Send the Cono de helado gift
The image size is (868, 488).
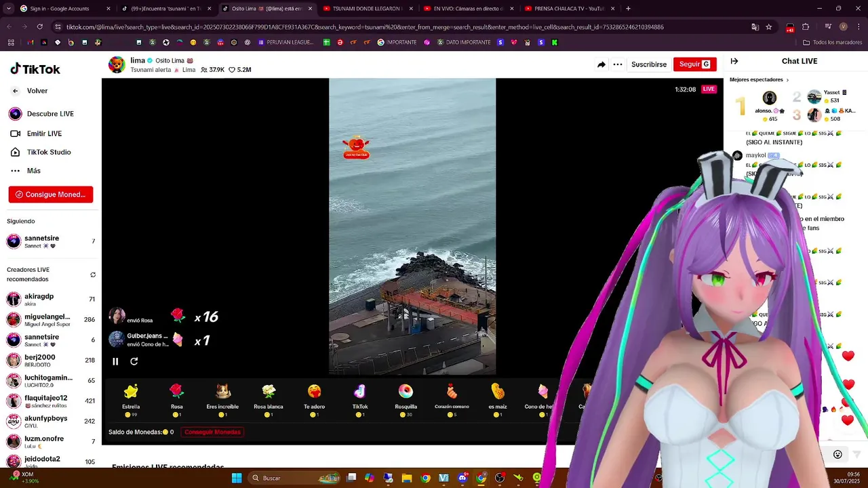[542, 401]
